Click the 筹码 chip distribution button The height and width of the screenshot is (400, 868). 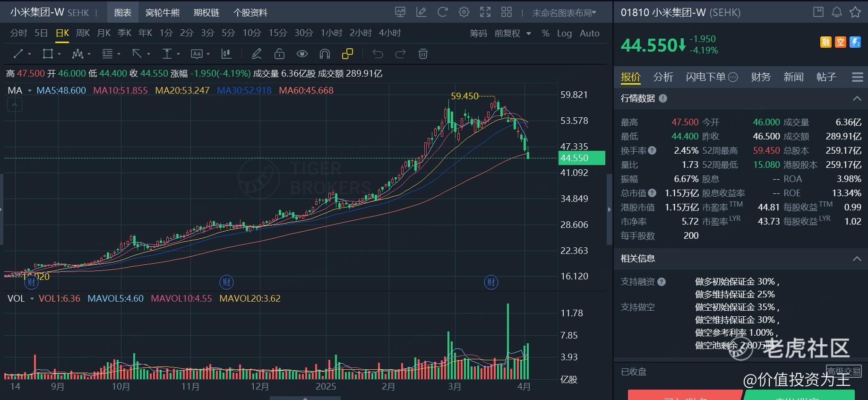[x=478, y=33]
